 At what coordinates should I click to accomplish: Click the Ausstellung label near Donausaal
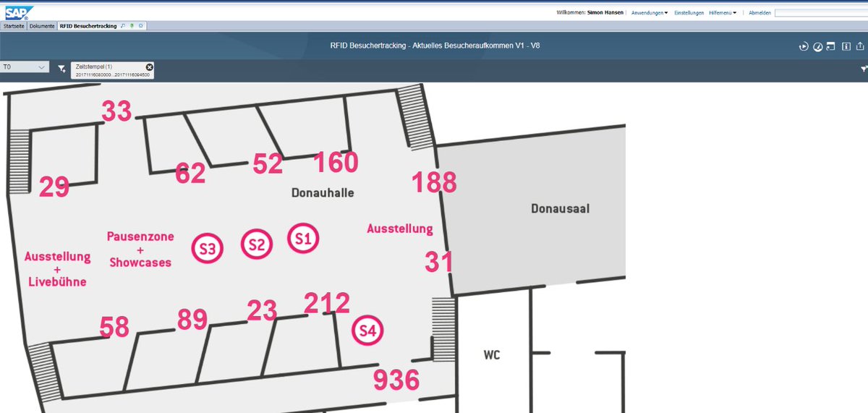point(400,229)
